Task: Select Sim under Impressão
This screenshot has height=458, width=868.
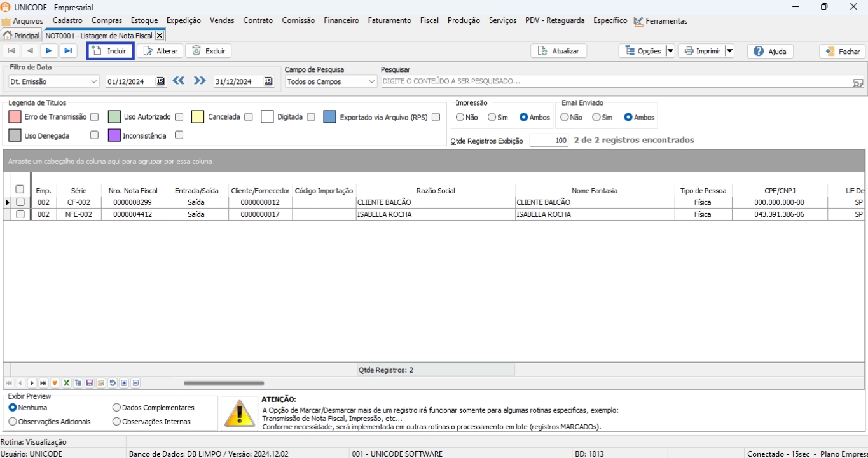Action: 492,117
